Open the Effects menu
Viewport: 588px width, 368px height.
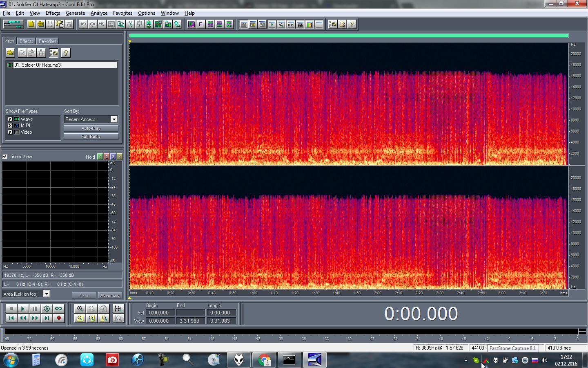(53, 13)
